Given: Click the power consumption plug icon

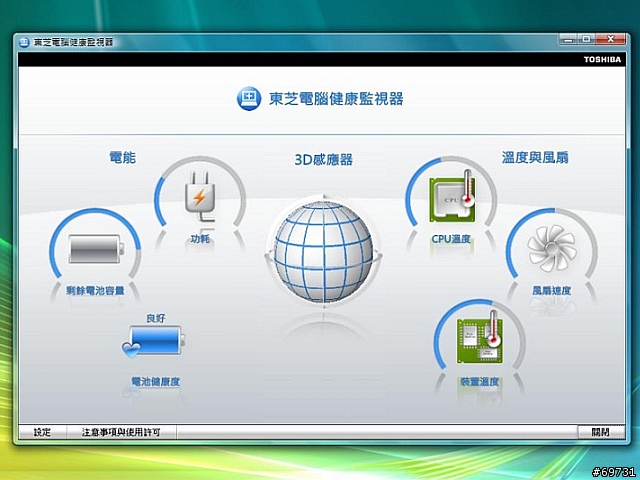Looking at the screenshot, I should tap(200, 196).
